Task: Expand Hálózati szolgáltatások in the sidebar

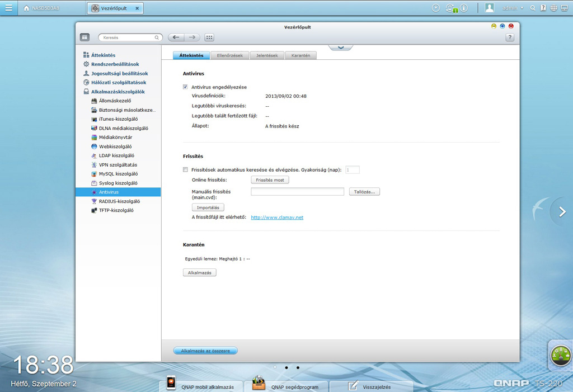Action: click(119, 83)
